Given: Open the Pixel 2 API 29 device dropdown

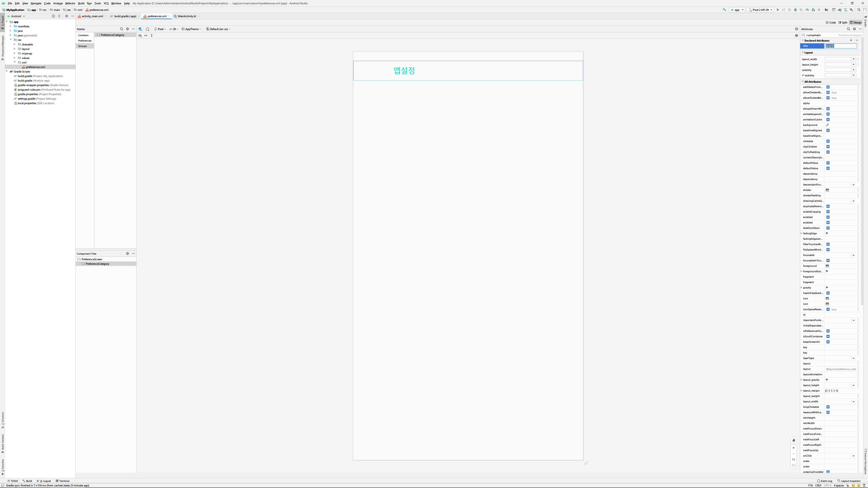Looking at the screenshot, I should (760, 10).
